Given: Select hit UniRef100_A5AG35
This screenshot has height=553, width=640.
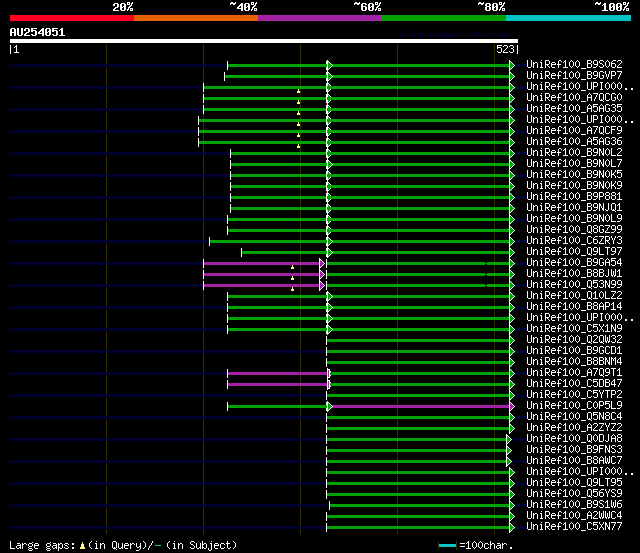Looking at the screenshot, I should click(x=574, y=109).
